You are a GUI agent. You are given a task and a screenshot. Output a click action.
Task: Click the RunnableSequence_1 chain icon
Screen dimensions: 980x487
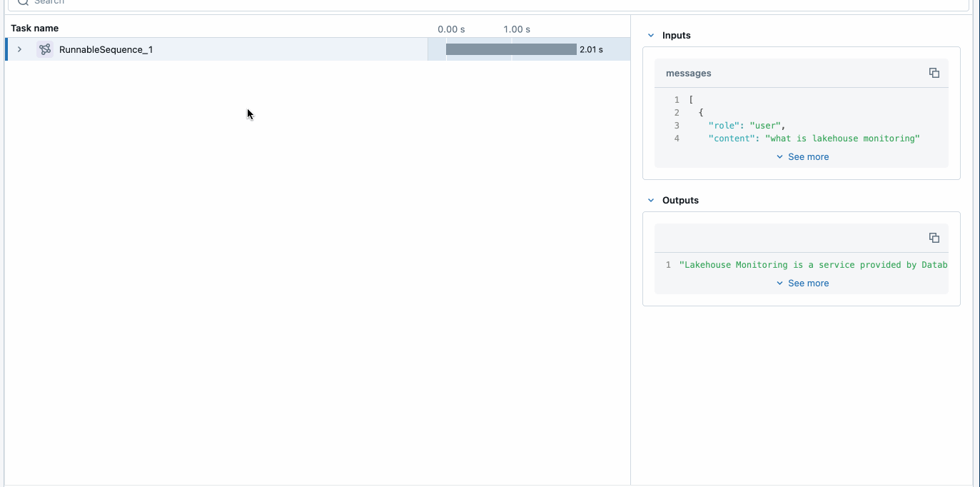click(x=45, y=49)
